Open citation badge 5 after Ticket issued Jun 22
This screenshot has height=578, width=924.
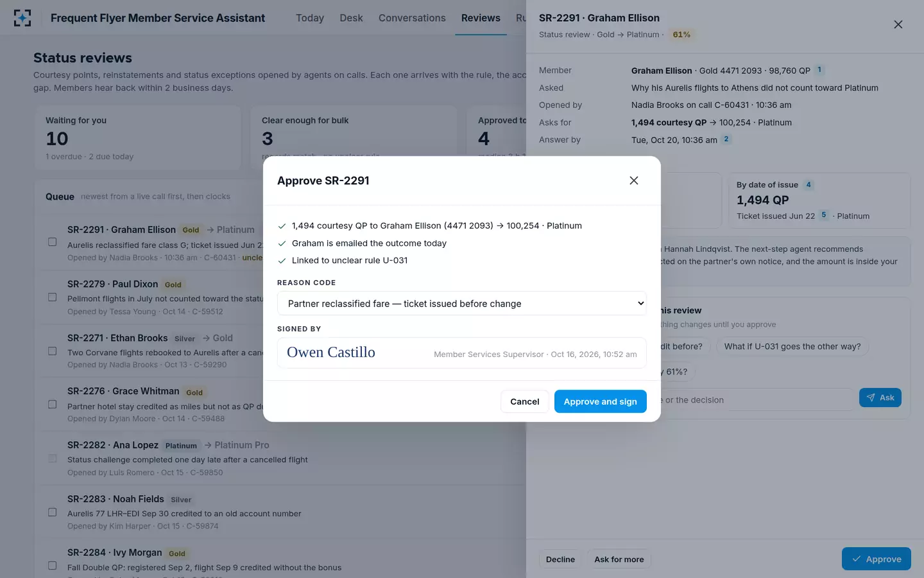point(824,215)
